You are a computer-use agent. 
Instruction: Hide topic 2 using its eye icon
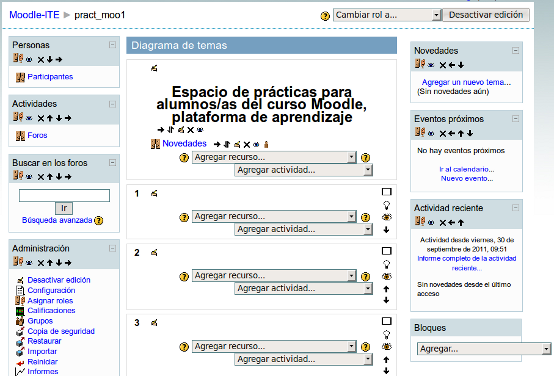click(387, 276)
